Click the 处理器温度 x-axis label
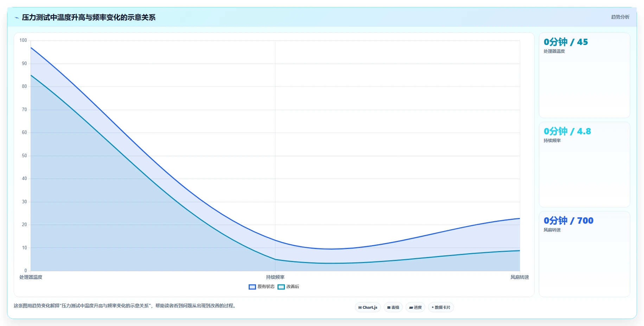The width and height of the screenshot is (644, 326). [x=31, y=277]
